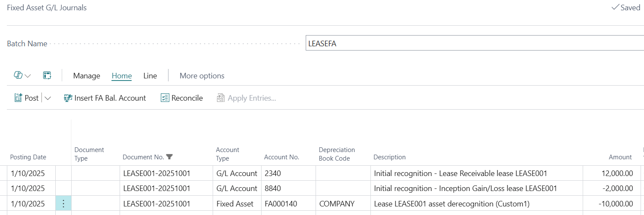
Task: Click the Copilot icon in the action bar
Action: tap(18, 75)
